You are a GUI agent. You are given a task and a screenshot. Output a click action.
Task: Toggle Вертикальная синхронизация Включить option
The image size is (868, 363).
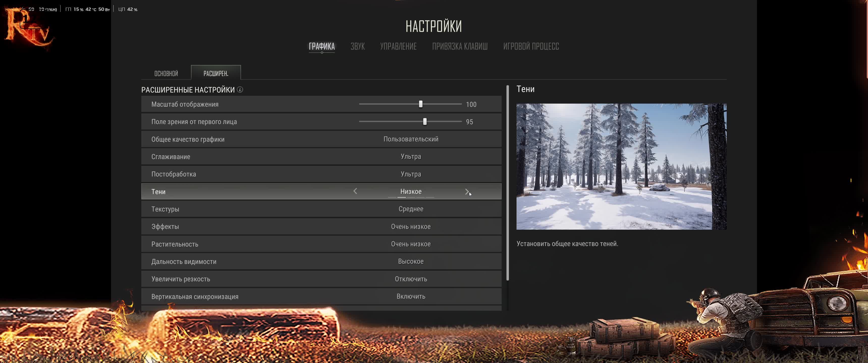click(411, 296)
